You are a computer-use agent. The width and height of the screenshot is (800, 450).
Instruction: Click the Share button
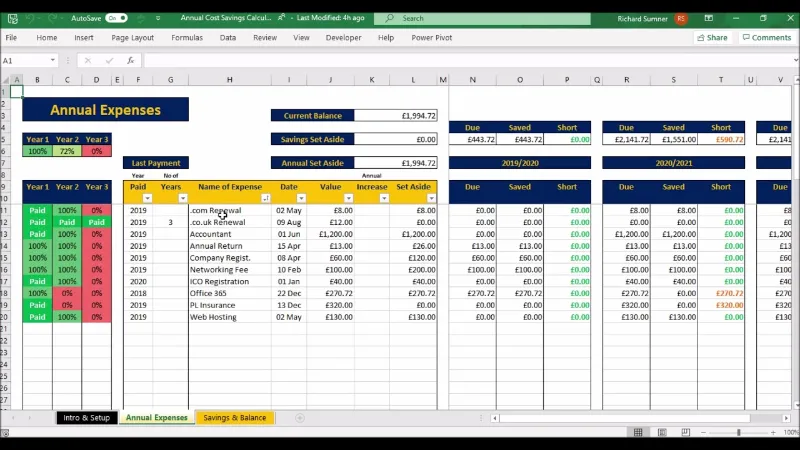coord(712,37)
